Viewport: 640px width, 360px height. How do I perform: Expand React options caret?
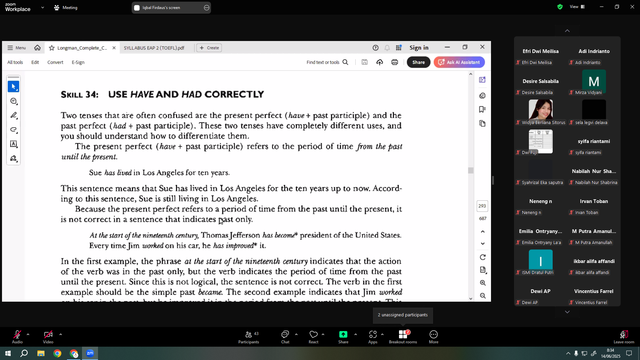[x=323, y=334]
